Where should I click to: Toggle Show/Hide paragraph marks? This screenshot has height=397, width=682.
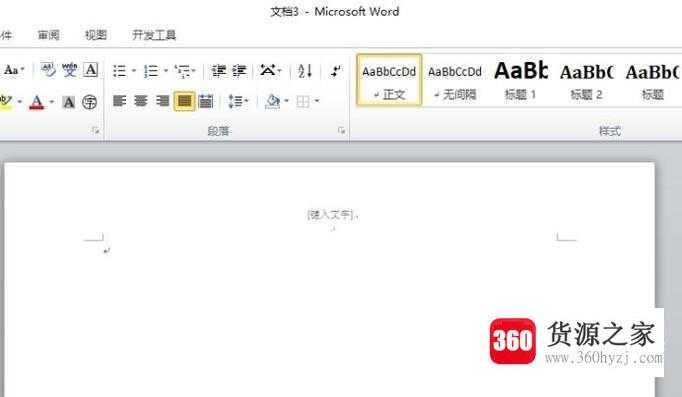[x=335, y=71]
